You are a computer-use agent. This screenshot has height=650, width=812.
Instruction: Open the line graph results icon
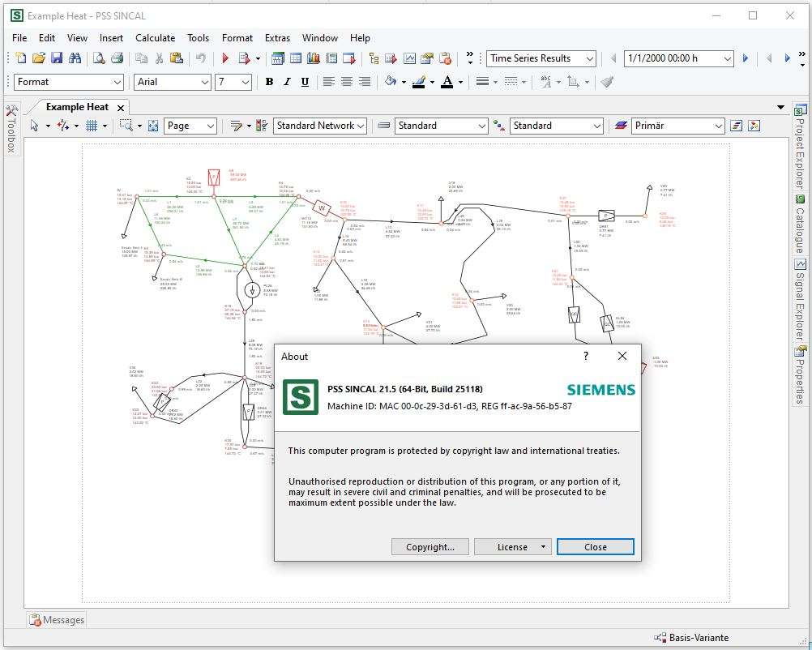point(409,58)
